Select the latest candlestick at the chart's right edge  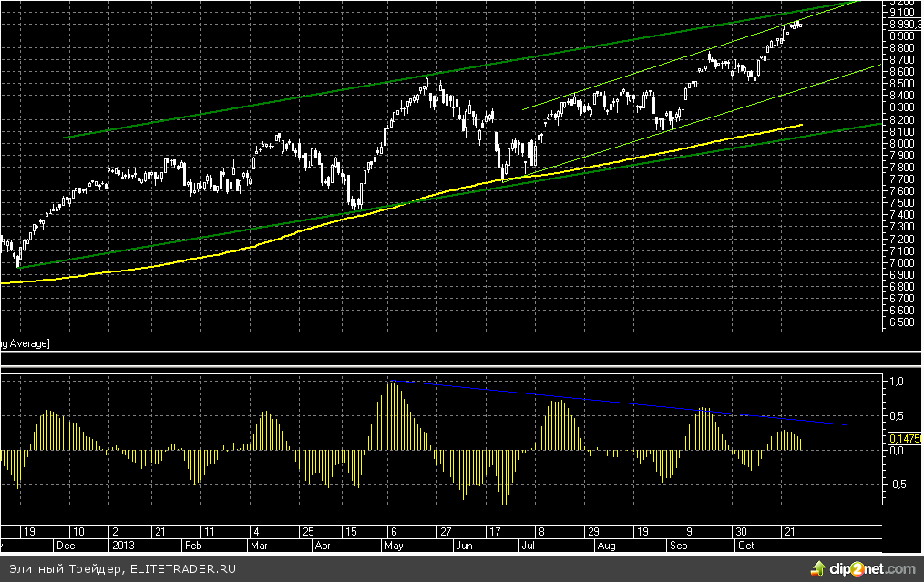800,24
